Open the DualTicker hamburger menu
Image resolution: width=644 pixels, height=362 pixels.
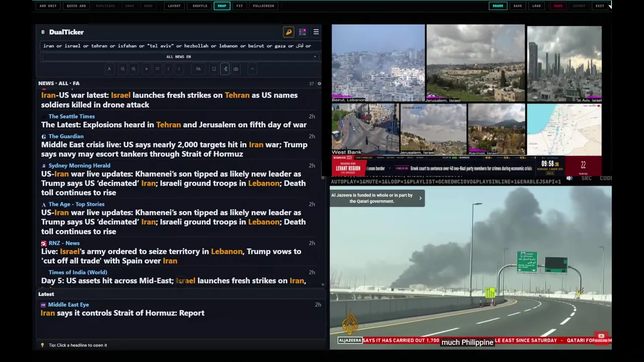tap(316, 32)
